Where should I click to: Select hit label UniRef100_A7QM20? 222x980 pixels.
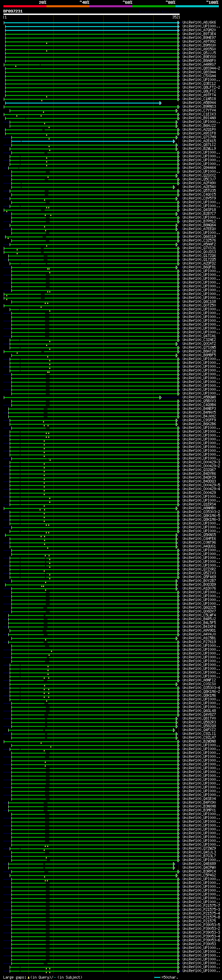(x=199, y=30)
